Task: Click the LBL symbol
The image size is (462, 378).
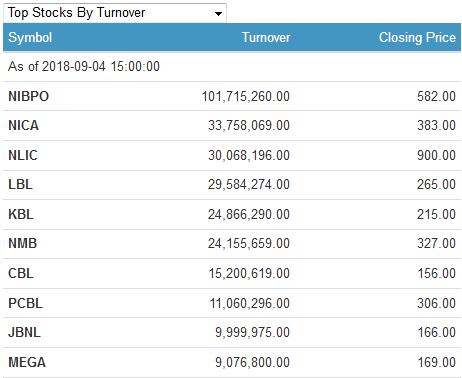Action: 20,184
